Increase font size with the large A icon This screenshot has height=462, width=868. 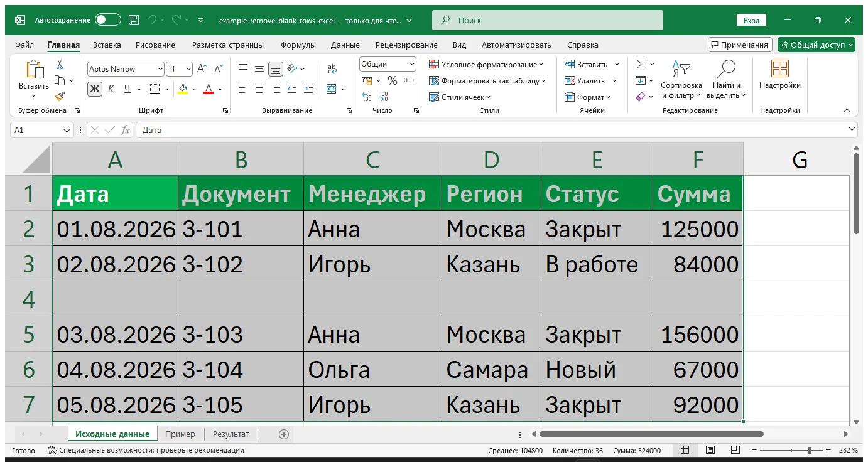click(202, 69)
